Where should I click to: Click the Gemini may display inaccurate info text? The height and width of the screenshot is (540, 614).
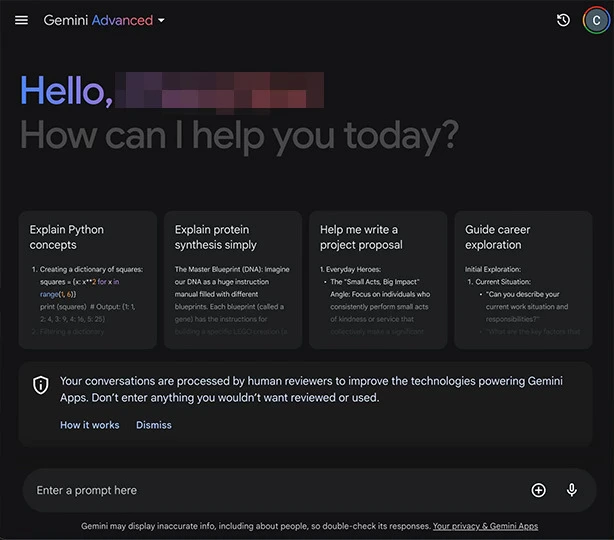(256, 526)
